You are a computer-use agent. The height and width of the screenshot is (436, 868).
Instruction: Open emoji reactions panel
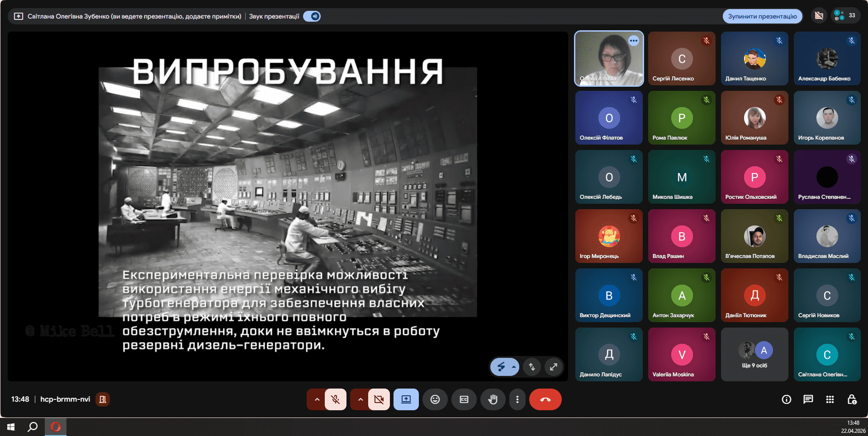pos(435,399)
